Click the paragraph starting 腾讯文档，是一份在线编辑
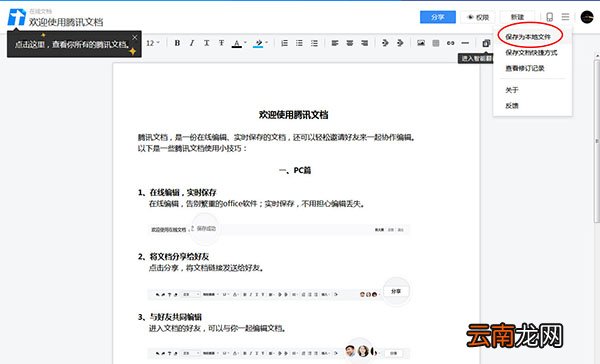600x364 pixels. click(277, 137)
